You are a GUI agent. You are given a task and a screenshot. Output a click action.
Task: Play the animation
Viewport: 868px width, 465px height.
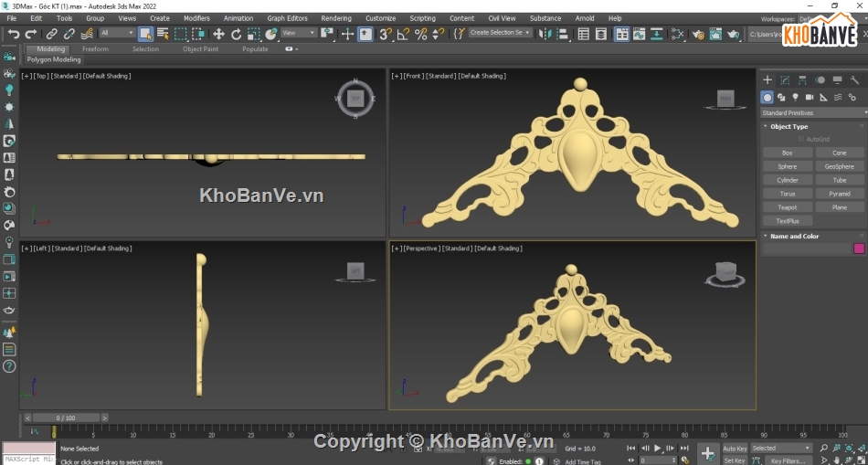click(658, 449)
